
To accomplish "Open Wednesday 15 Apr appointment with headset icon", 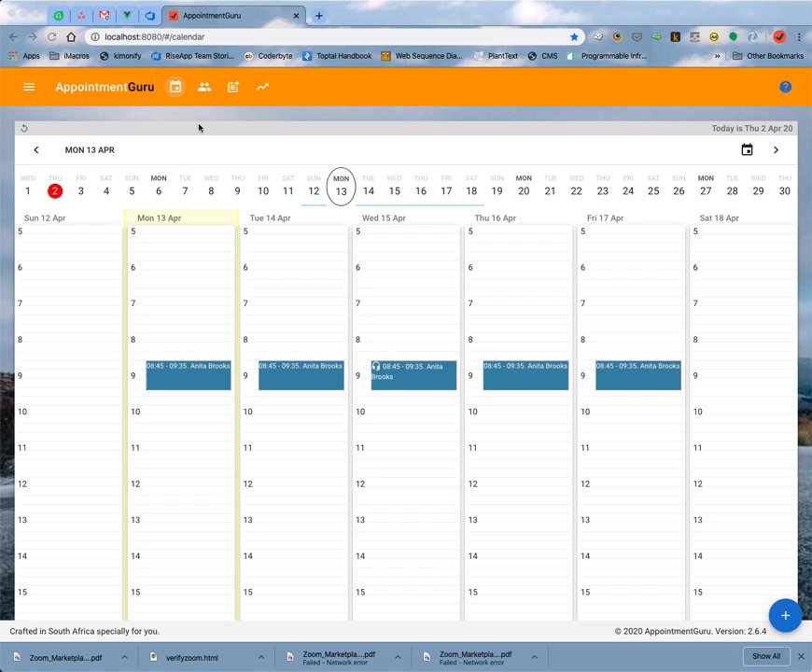I will (413, 375).
